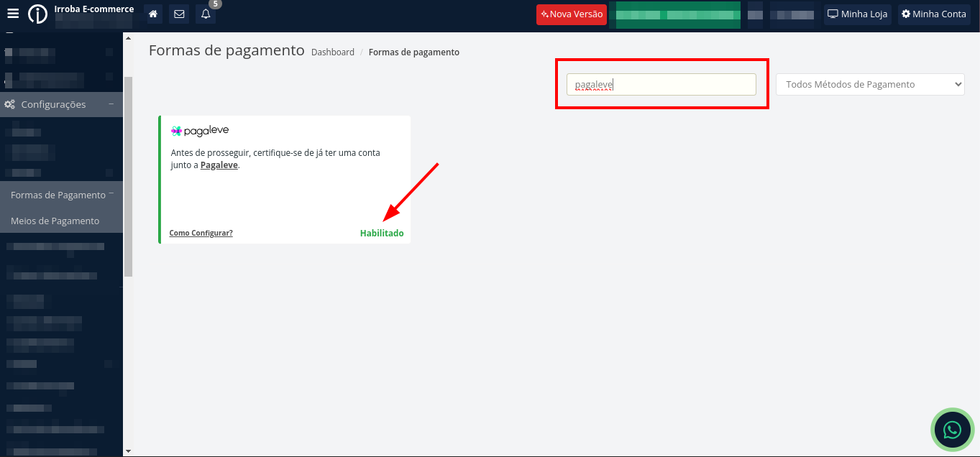Open Minha Loja storefront

[x=858, y=14]
